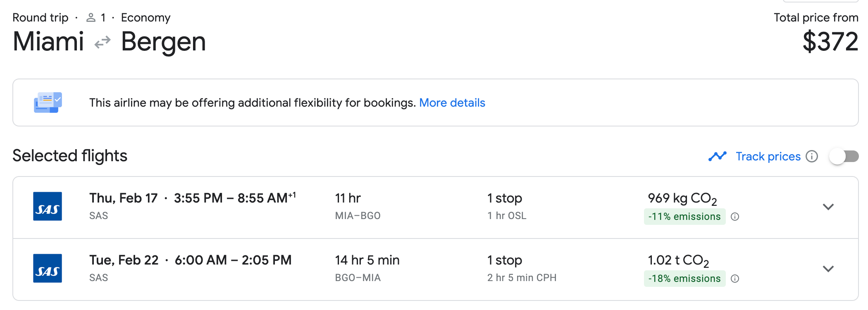
Task: Click the price tracking trend line icon
Action: pyautogui.click(x=718, y=156)
